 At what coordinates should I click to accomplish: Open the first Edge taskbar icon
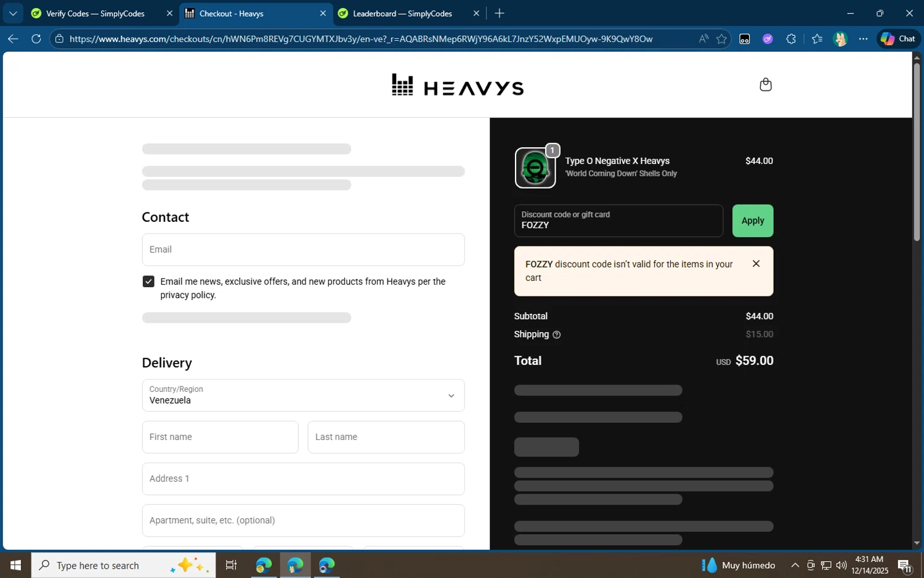click(264, 565)
